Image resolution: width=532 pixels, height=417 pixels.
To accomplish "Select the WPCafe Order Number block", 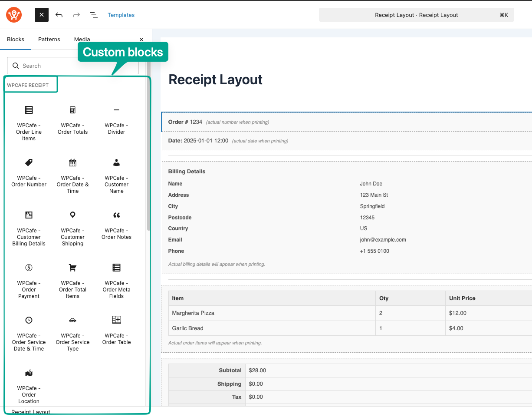I will click(29, 172).
